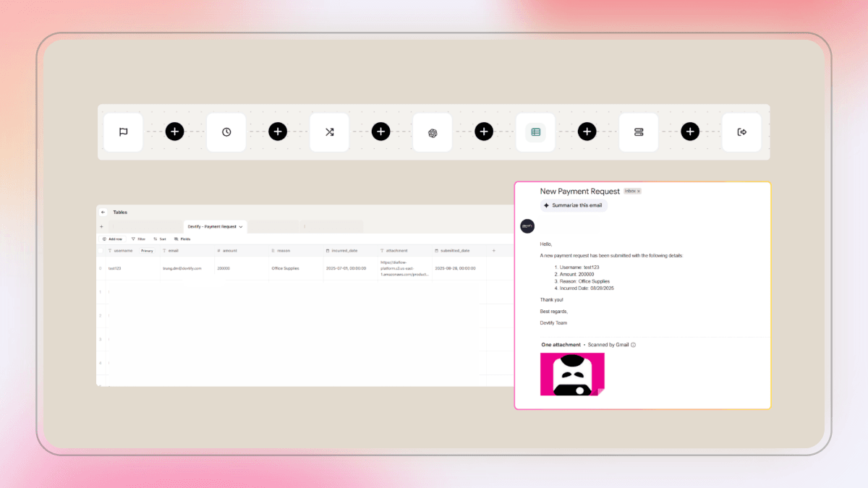
Task: Open the Sort options
Action: click(x=160, y=239)
